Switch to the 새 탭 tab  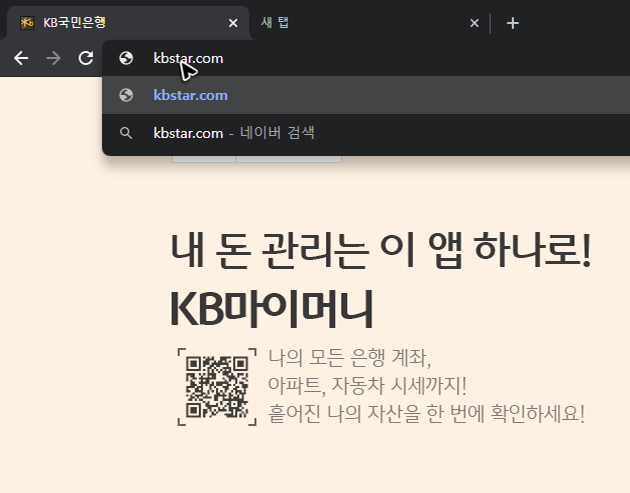[x=370, y=23]
